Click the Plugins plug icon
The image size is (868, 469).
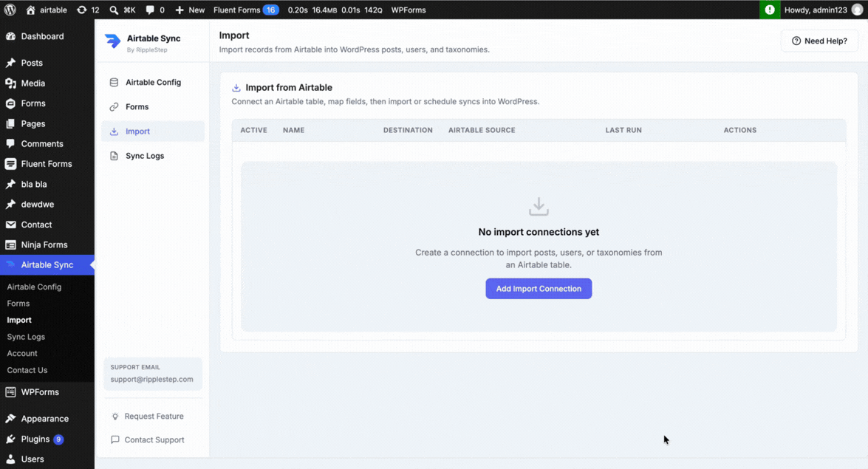10,439
